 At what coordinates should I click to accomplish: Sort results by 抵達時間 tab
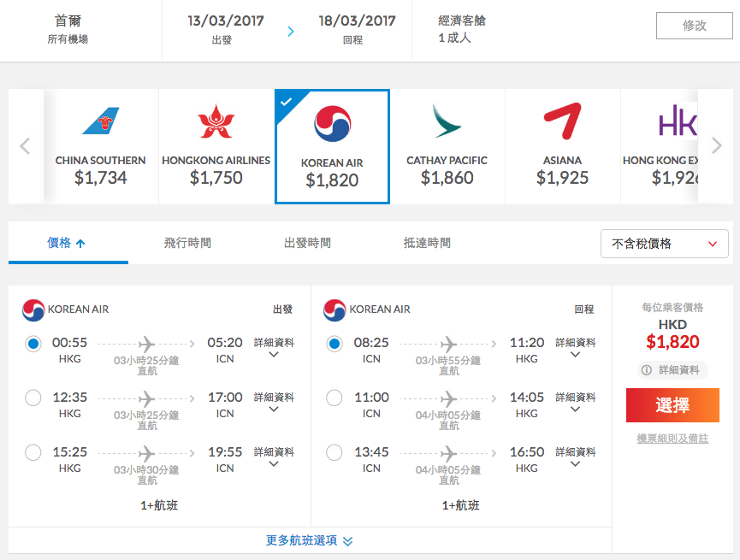[x=427, y=243]
